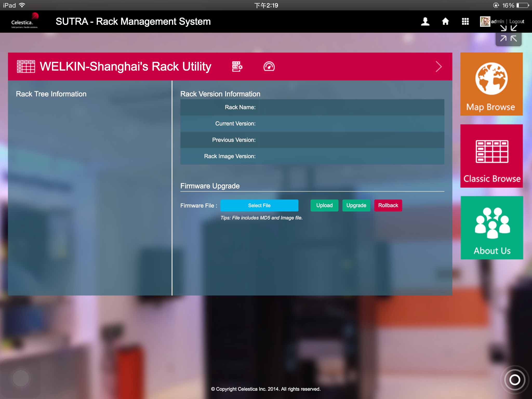
Task: Click the 'Current Version:' row
Action: tap(312, 124)
